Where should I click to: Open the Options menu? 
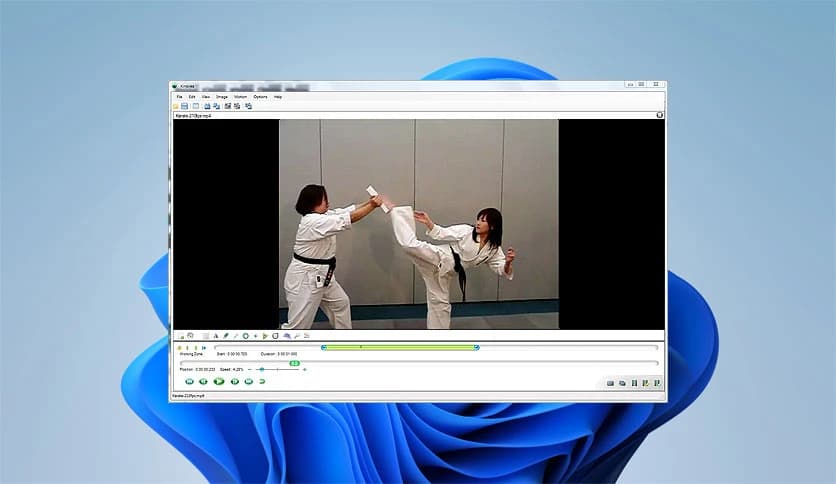point(260,97)
